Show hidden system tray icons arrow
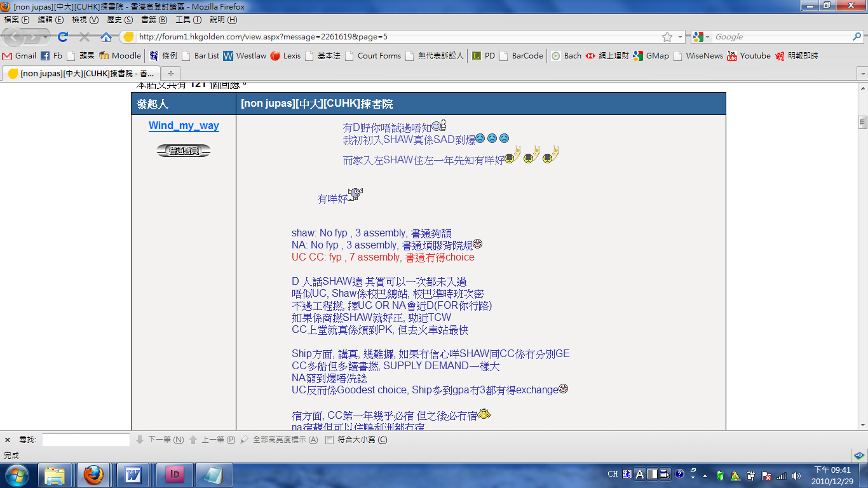868x488 pixels. point(705,475)
